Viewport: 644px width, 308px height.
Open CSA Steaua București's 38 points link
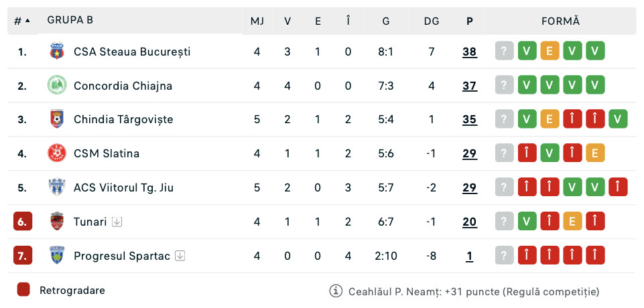pos(470,52)
